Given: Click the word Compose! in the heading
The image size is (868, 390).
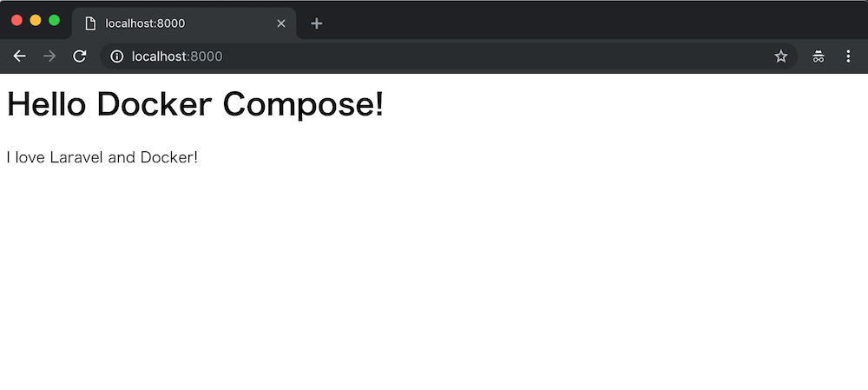Looking at the screenshot, I should 303,105.
